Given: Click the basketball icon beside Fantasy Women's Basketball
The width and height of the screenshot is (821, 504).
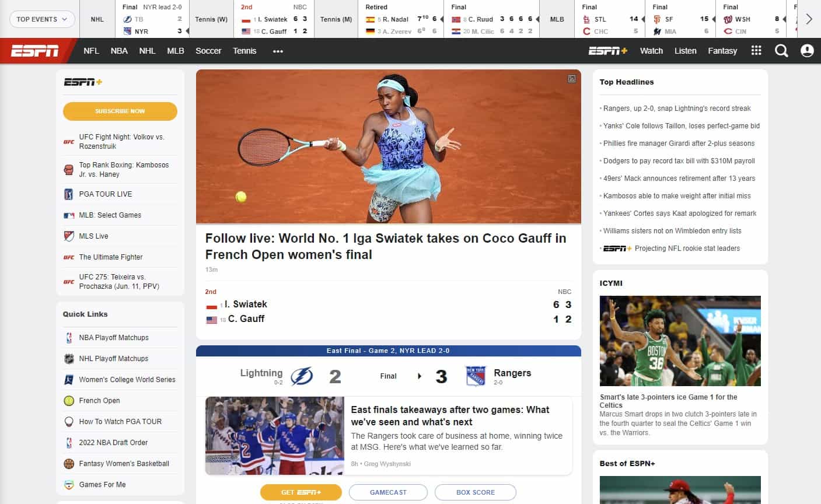Looking at the screenshot, I should [x=69, y=464].
